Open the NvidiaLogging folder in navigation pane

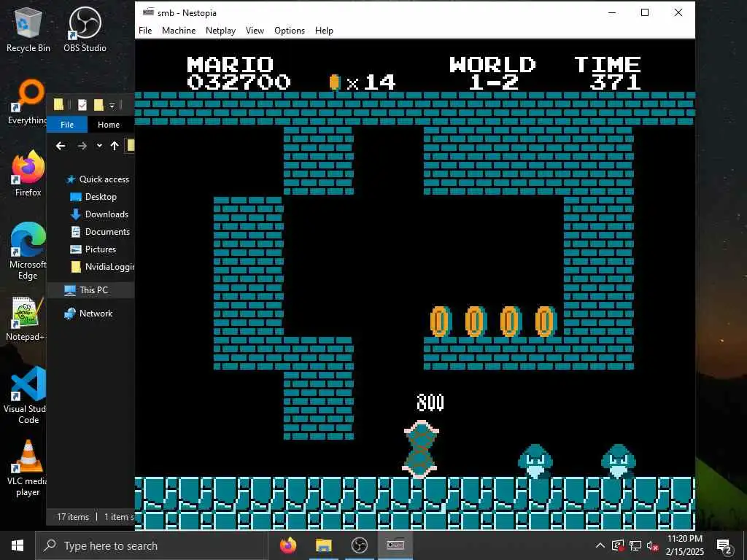(x=102, y=267)
